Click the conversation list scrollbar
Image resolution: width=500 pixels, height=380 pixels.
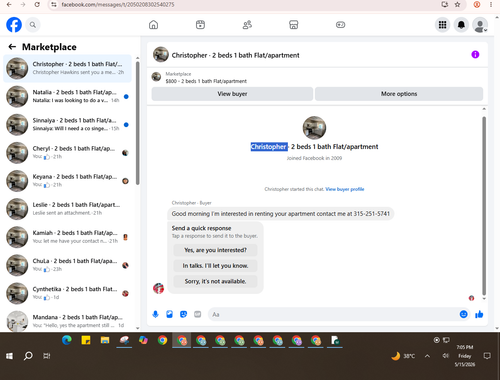click(137, 123)
